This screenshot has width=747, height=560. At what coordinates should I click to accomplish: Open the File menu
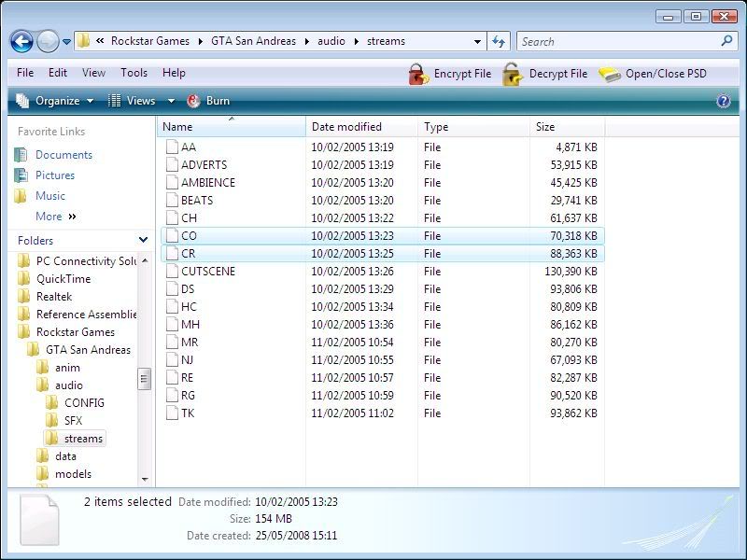click(25, 73)
